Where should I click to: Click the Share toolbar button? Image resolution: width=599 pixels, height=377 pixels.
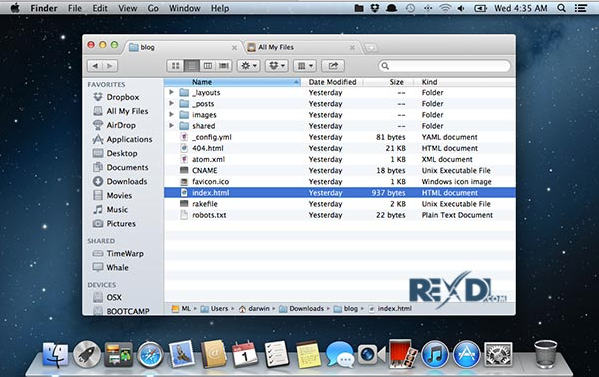(x=333, y=66)
